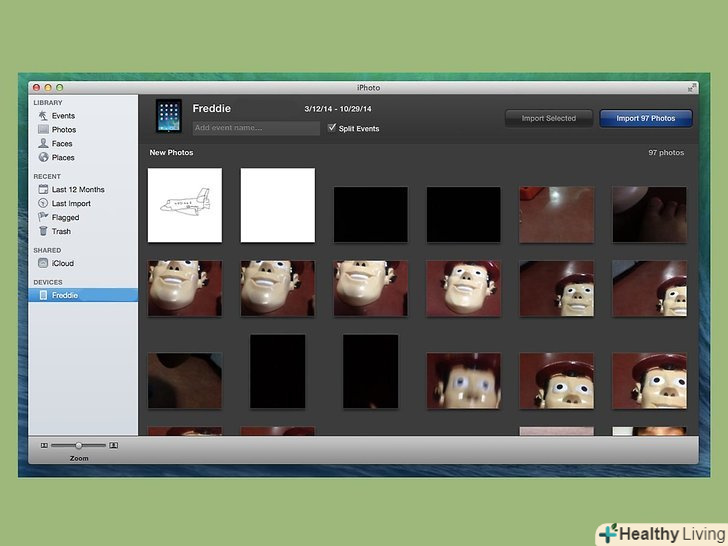Select the dark brown blurry thumbnail in third row
The image size is (728, 546).
click(185, 381)
